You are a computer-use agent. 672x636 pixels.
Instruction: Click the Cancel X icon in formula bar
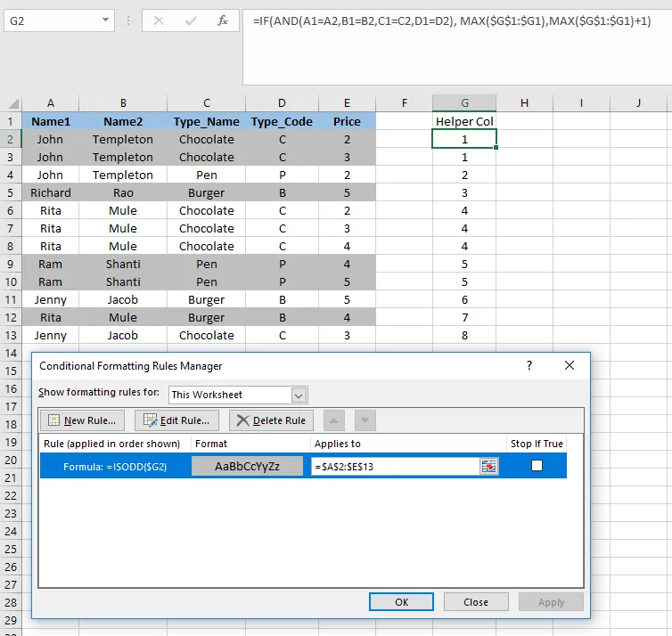159,20
